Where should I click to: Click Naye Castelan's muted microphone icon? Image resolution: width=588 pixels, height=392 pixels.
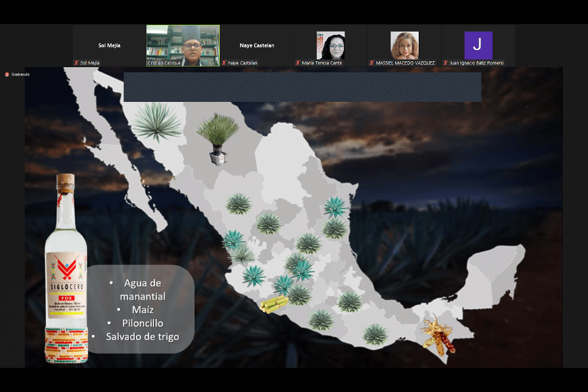click(x=224, y=63)
